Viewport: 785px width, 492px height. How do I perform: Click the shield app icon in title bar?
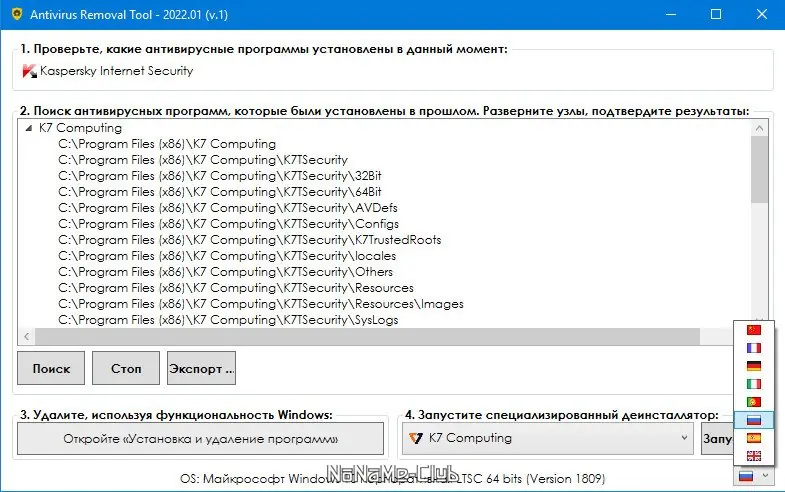click(x=17, y=14)
